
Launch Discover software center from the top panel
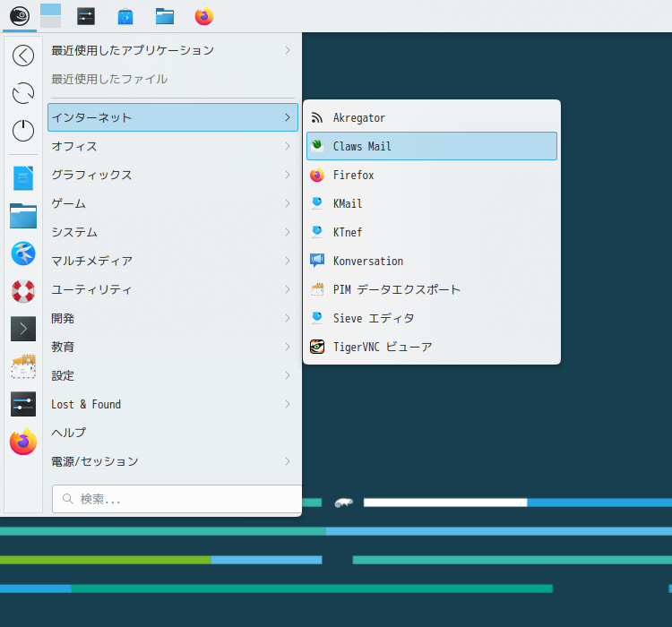coord(125,17)
